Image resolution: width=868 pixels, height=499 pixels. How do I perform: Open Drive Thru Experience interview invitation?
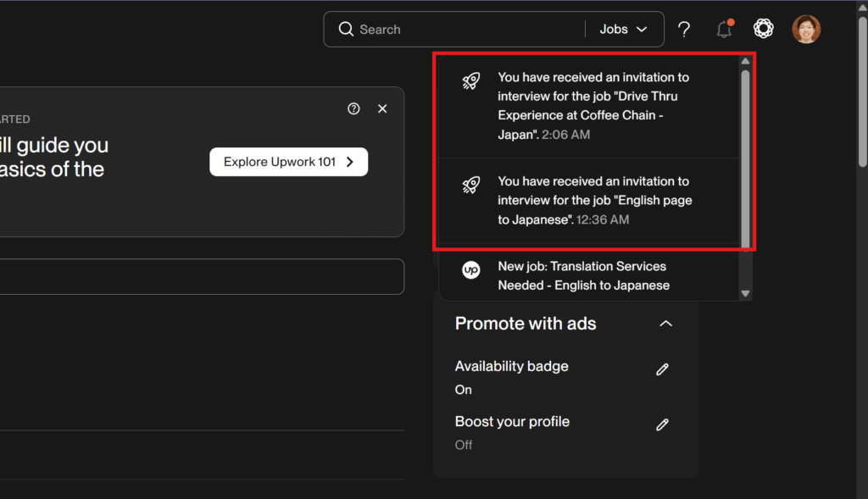tap(593, 106)
